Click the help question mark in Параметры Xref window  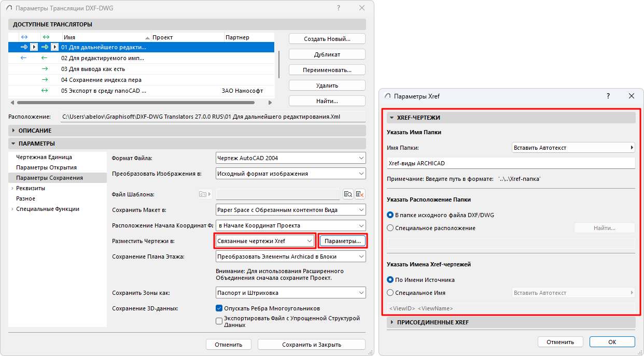[x=608, y=96]
